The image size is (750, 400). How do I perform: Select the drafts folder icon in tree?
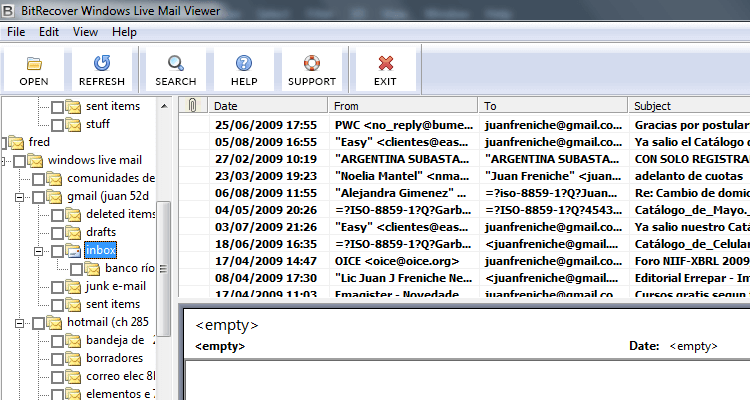click(74, 232)
